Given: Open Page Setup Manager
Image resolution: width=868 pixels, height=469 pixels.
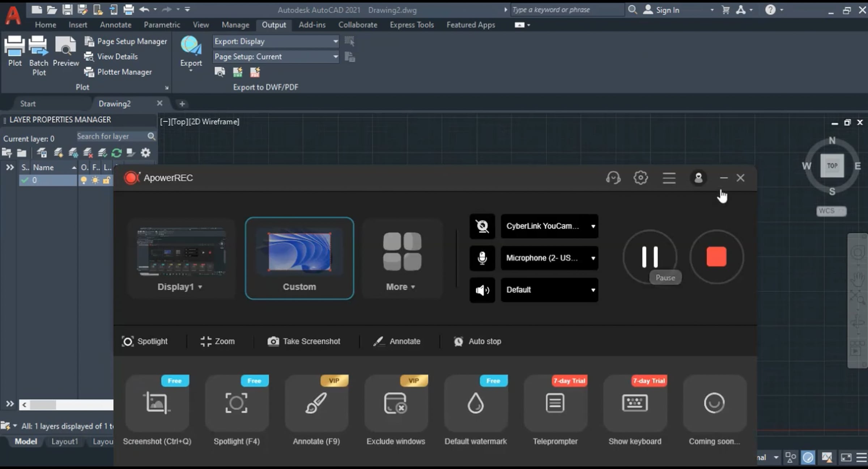Looking at the screenshot, I should (125, 42).
